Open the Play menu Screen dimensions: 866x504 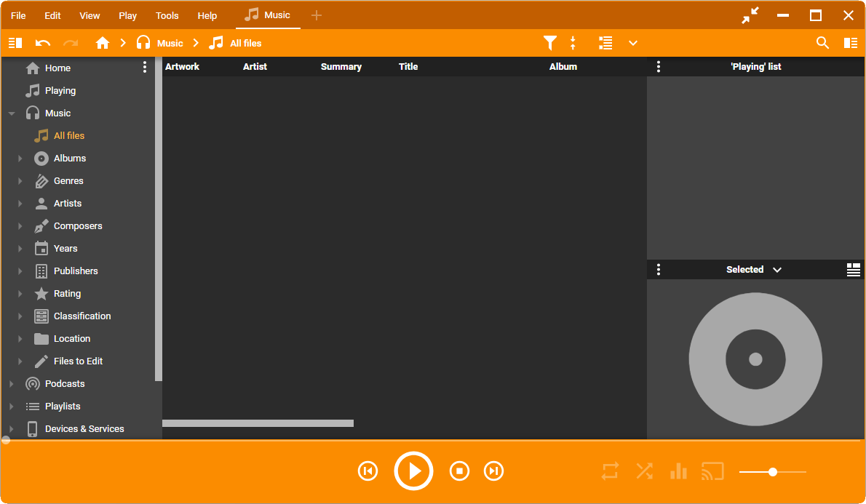(127, 15)
